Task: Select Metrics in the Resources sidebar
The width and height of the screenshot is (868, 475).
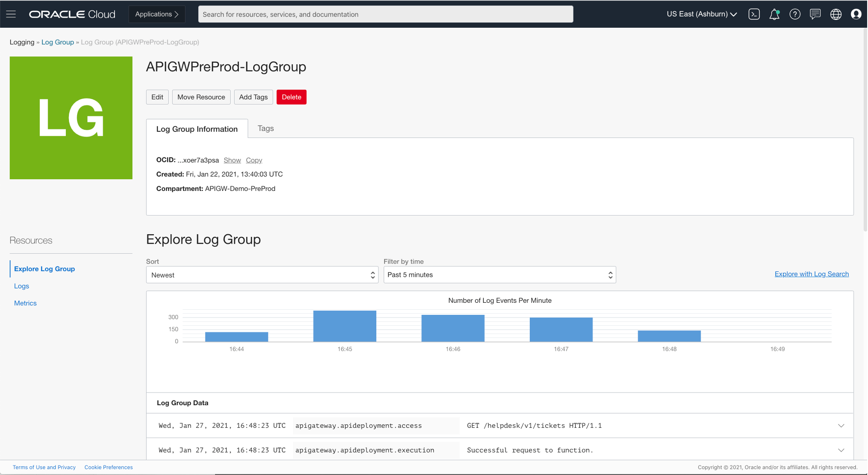Action: pyautogui.click(x=25, y=303)
